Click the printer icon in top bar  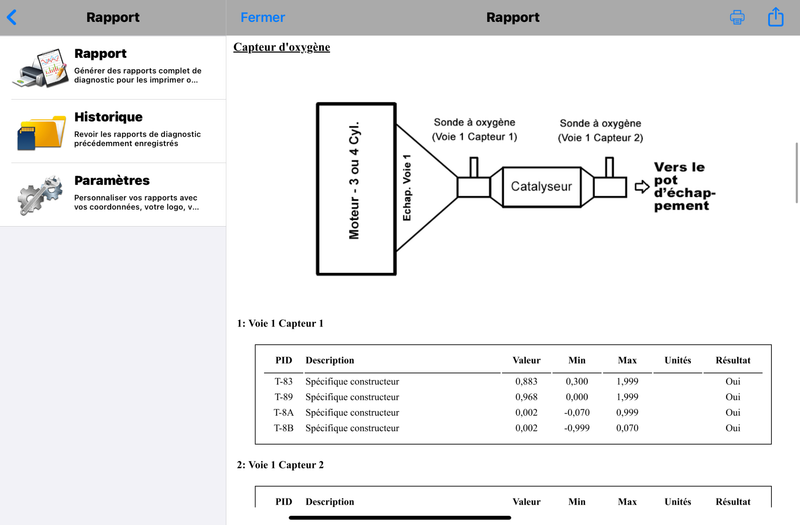point(737,17)
